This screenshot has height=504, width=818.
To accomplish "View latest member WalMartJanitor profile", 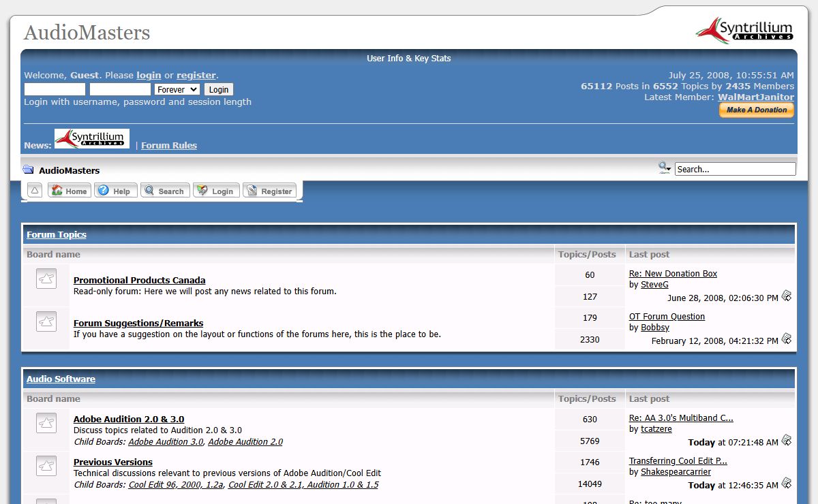I will pos(756,97).
